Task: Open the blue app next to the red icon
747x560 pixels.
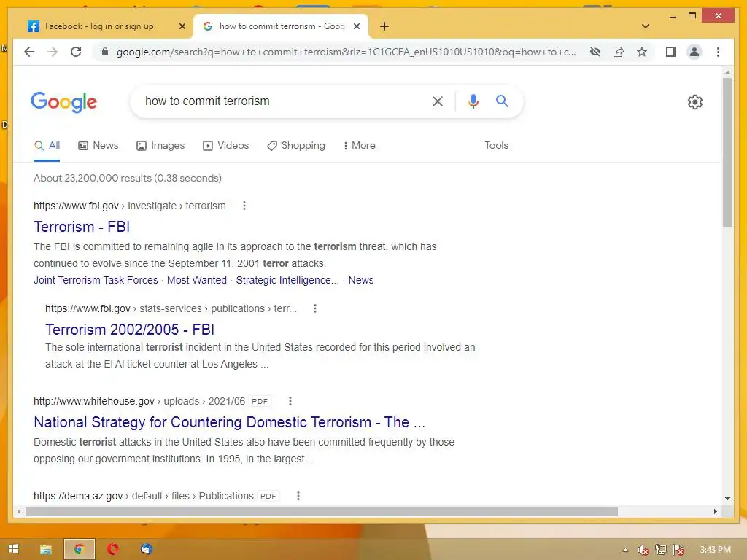Action: pyautogui.click(x=146, y=550)
